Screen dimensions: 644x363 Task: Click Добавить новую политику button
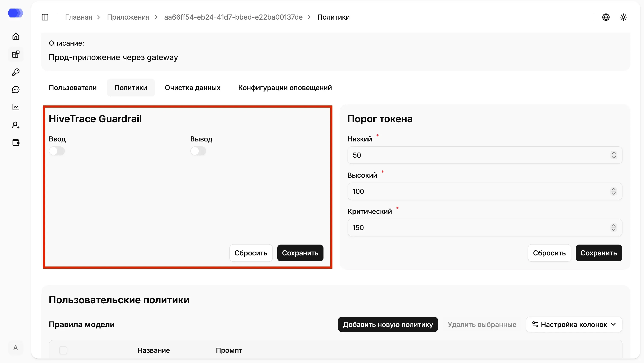pos(388,324)
